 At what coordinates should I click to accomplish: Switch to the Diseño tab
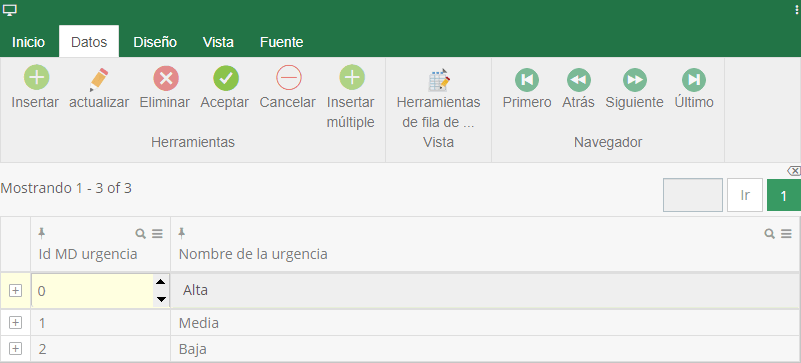click(155, 42)
